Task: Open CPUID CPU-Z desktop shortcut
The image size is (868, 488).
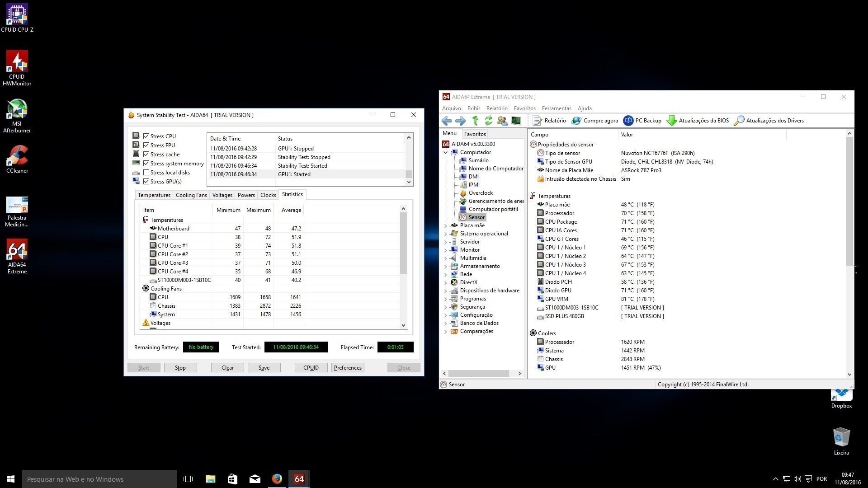Action: tap(17, 18)
